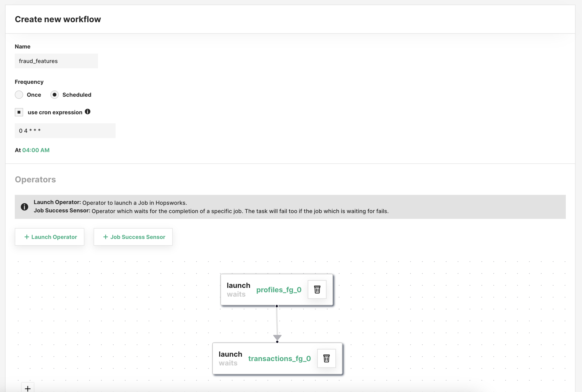This screenshot has width=582, height=392.
Task: Select the Once frequency option
Action: 19,95
